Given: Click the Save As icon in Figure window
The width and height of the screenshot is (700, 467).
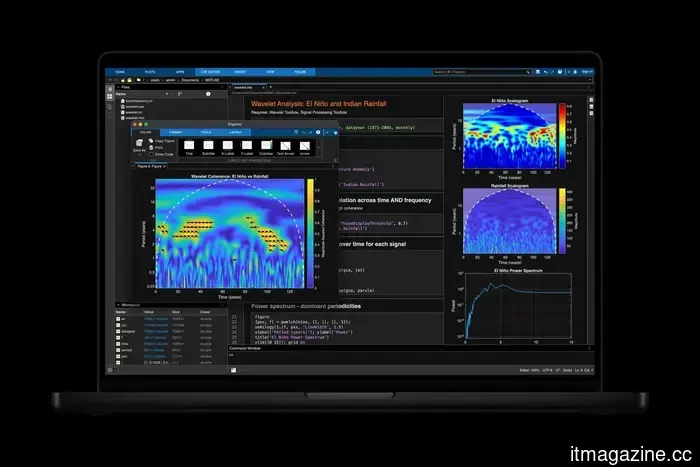Looking at the screenshot, I should (x=140, y=147).
